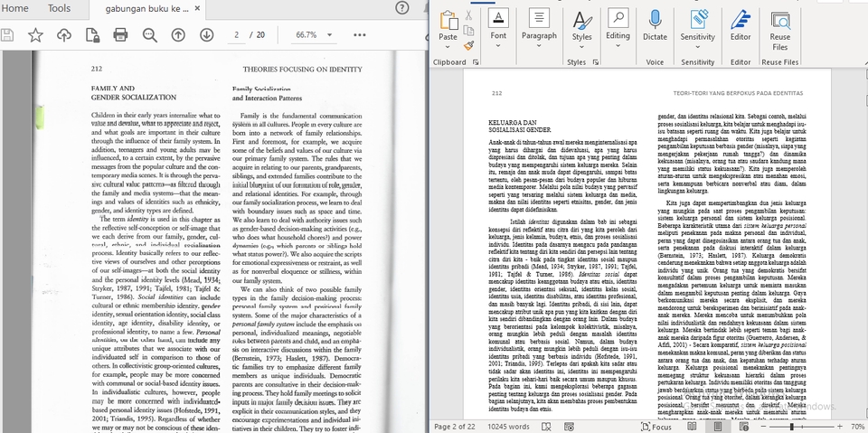Launch the Editor pen icon
The image size is (868, 433).
tap(741, 20)
